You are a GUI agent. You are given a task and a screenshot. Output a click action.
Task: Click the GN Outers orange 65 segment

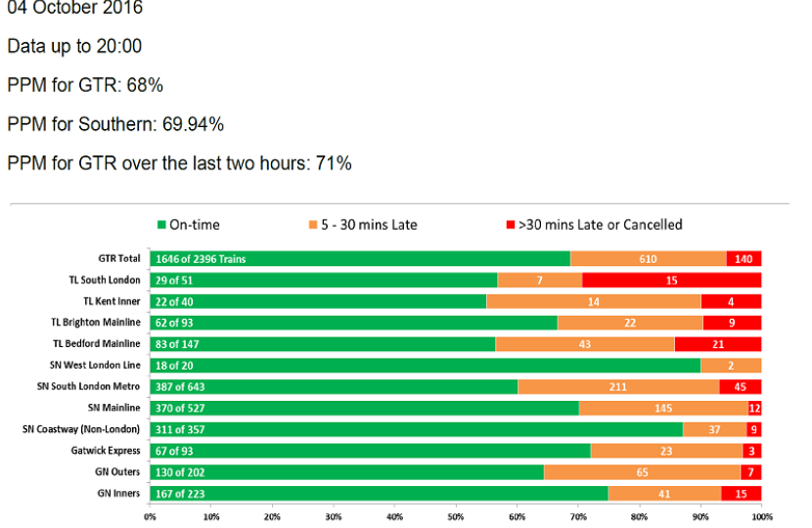point(642,472)
